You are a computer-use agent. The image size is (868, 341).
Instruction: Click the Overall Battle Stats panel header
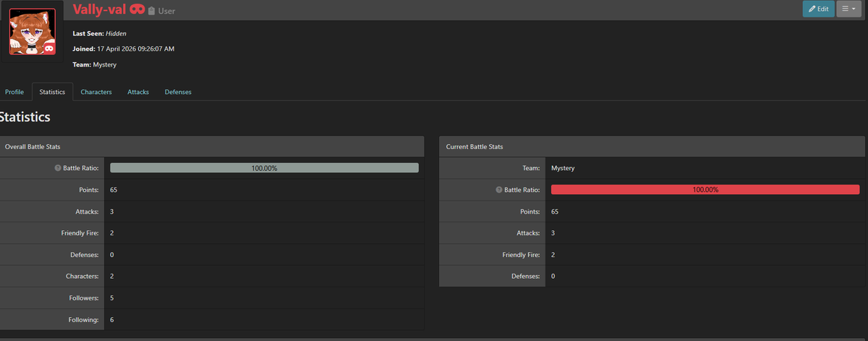[212, 146]
